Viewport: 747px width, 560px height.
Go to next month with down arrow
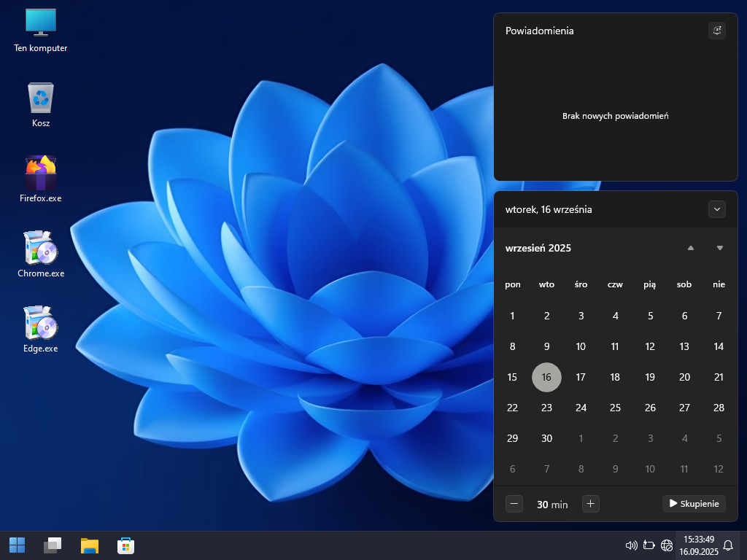pyautogui.click(x=720, y=248)
